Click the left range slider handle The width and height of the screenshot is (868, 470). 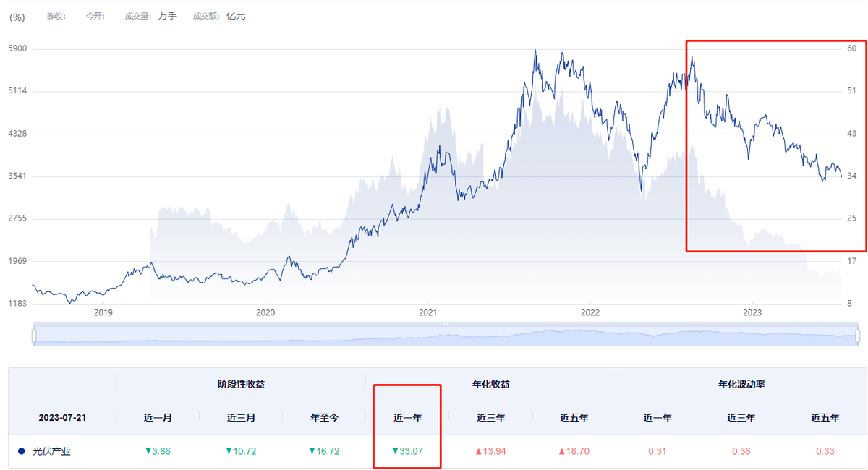tap(34, 336)
